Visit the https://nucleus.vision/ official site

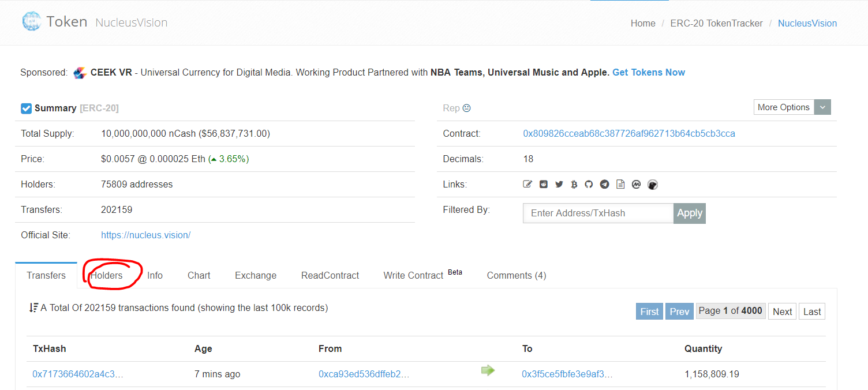[x=145, y=235]
